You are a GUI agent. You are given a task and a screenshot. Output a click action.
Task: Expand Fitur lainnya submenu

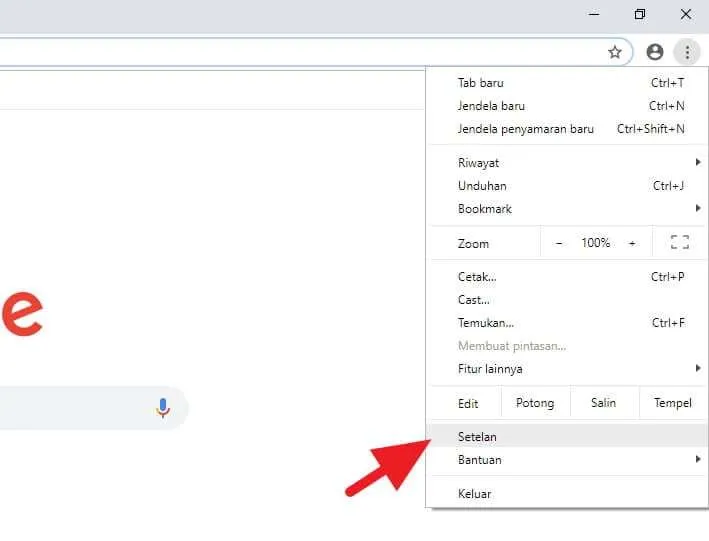[x=567, y=369]
